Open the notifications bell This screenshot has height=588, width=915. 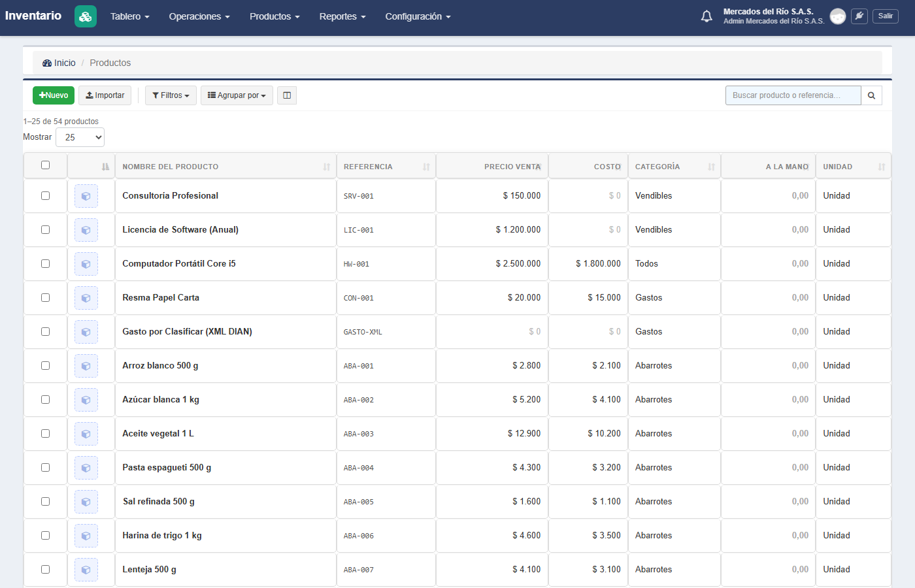[707, 16]
